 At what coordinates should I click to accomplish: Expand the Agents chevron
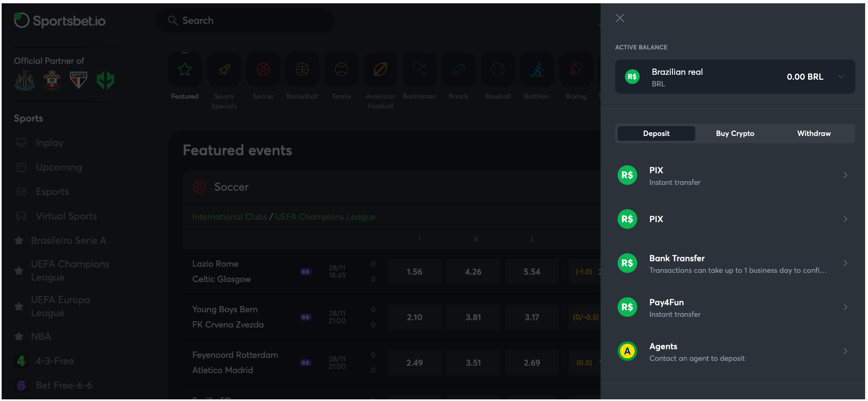click(845, 351)
